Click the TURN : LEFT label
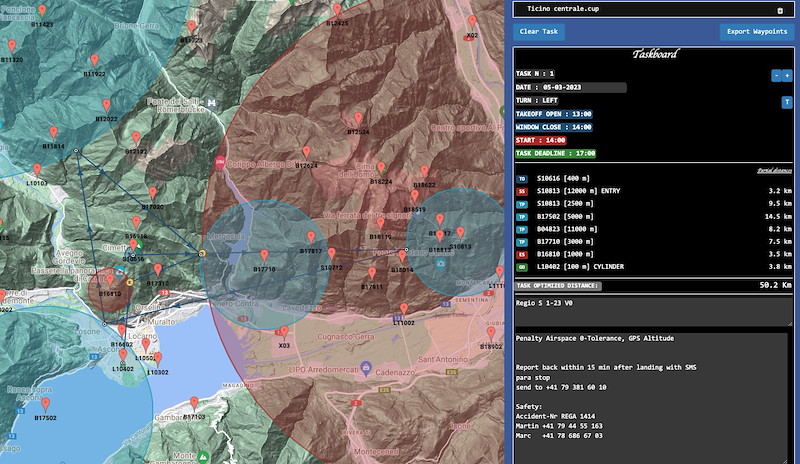The width and height of the screenshot is (800, 464). point(536,101)
